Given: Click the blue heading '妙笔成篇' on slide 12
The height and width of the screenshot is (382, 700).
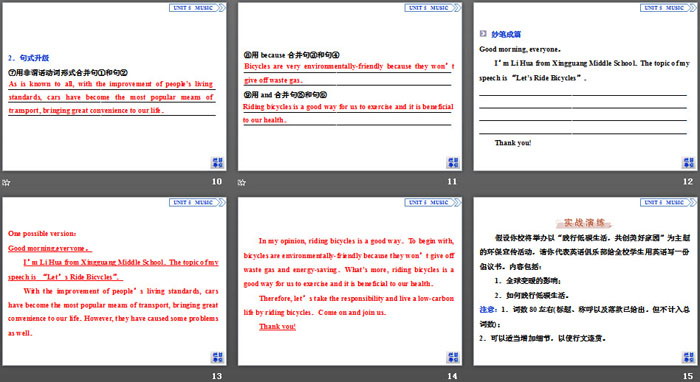Looking at the screenshot, I should coord(506,34).
